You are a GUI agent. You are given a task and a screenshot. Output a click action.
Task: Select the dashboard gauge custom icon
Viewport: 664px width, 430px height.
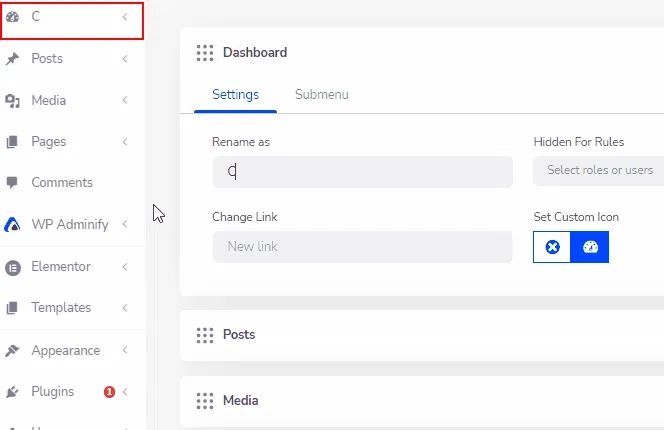[x=590, y=247]
